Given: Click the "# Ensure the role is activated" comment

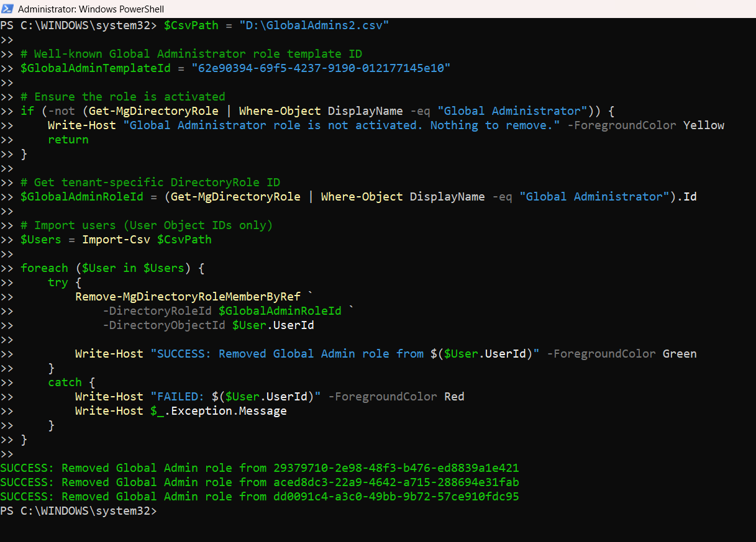Looking at the screenshot, I should pos(122,97).
